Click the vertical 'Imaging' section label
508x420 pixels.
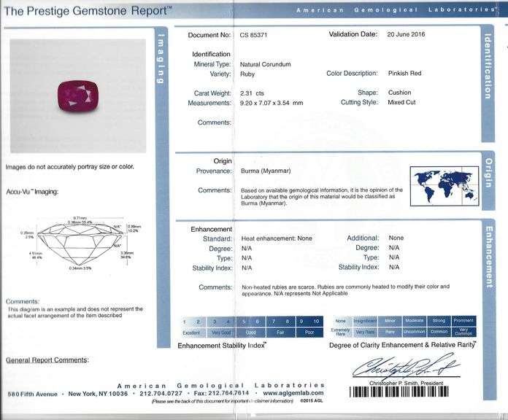point(161,58)
